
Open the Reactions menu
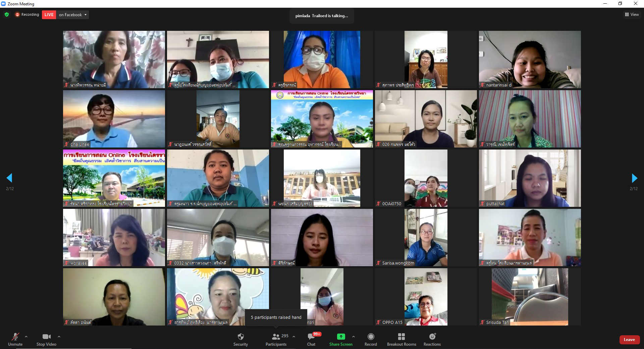[x=432, y=339]
